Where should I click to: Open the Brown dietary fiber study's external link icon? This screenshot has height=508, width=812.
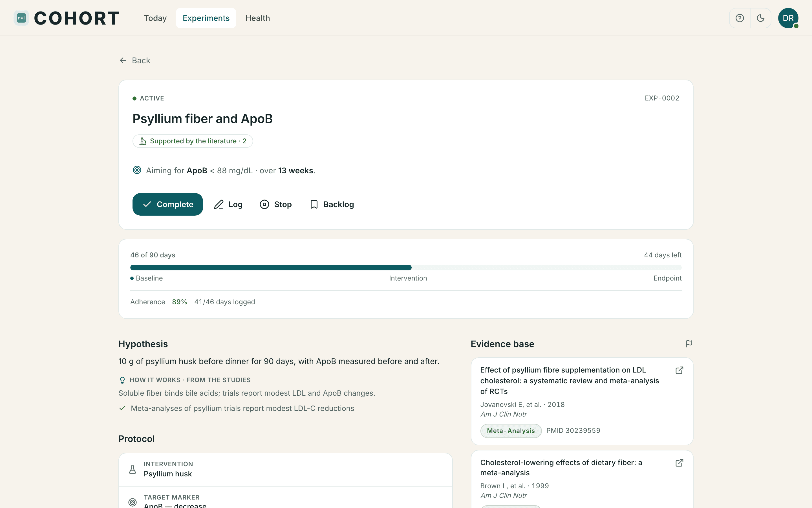point(679,463)
